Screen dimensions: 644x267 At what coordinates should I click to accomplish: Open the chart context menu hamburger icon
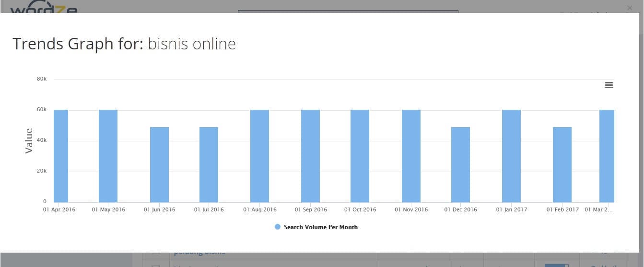pos(609,85)
